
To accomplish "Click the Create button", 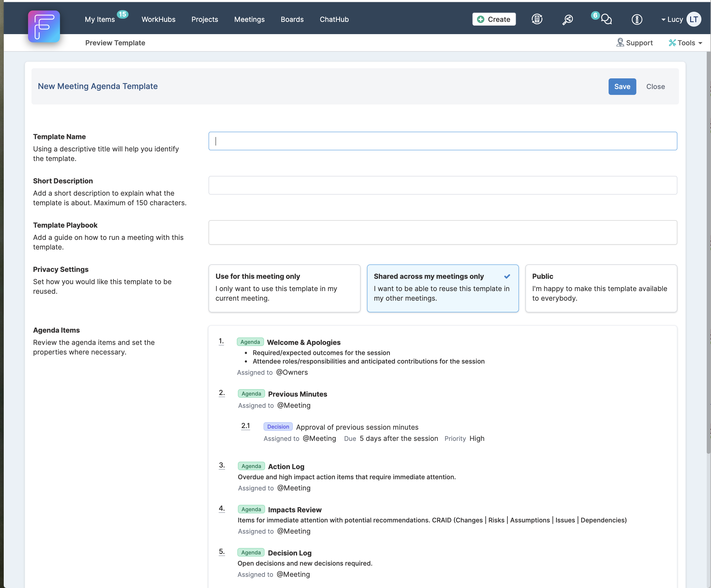I will click(x=494, y=19).
